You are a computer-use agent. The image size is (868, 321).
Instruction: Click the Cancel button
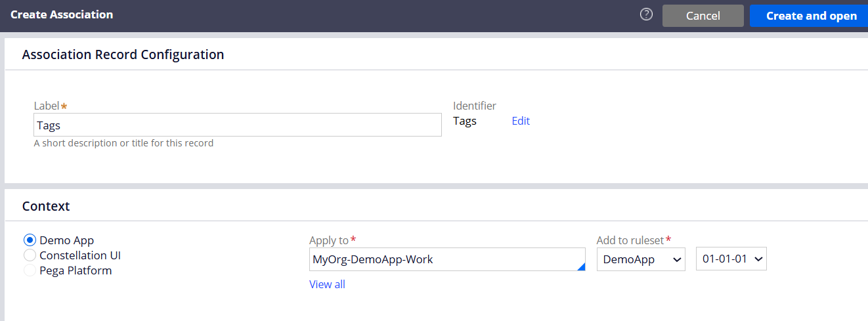(x=703, y=16)
